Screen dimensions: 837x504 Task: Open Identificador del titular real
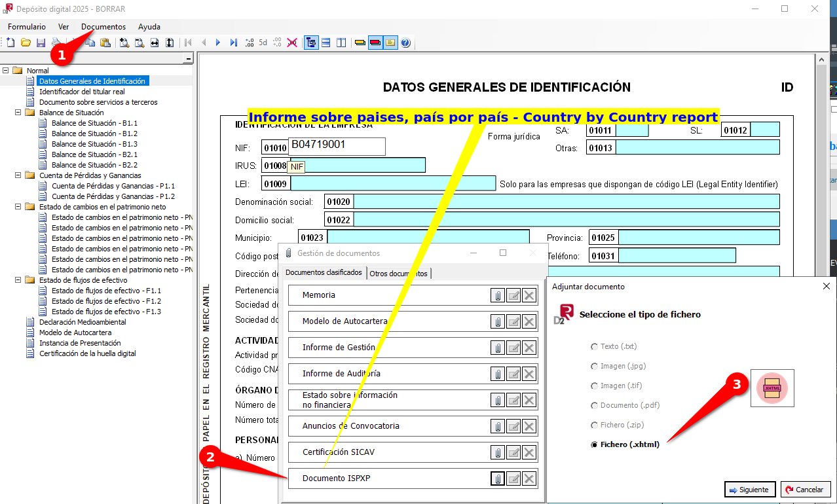pos(82,92)
